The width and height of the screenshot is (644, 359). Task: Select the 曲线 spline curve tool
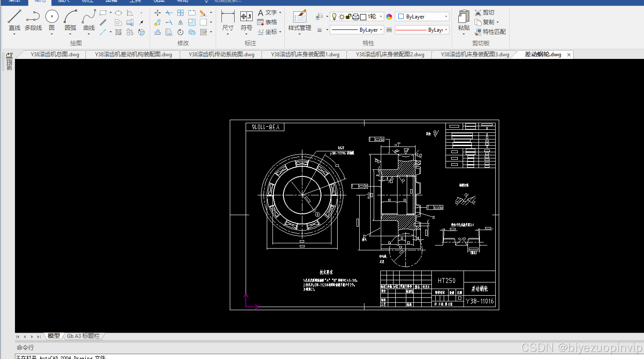point(89,20)
